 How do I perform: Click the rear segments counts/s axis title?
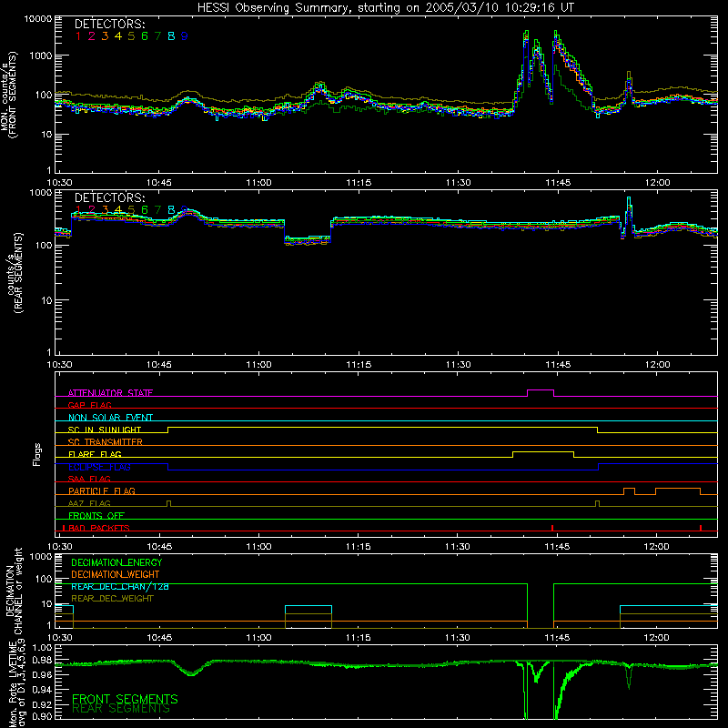(x=15, y=273)
